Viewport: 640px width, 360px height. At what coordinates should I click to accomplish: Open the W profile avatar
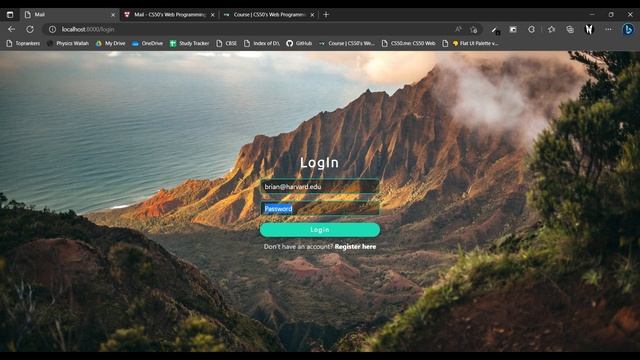(x=589, y=29)
